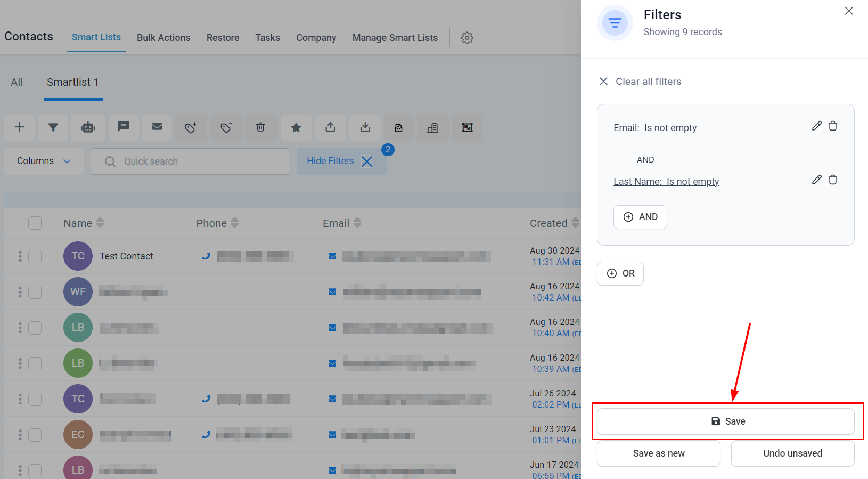Check the first LB contact row checkbox

[x=35, y=328]
